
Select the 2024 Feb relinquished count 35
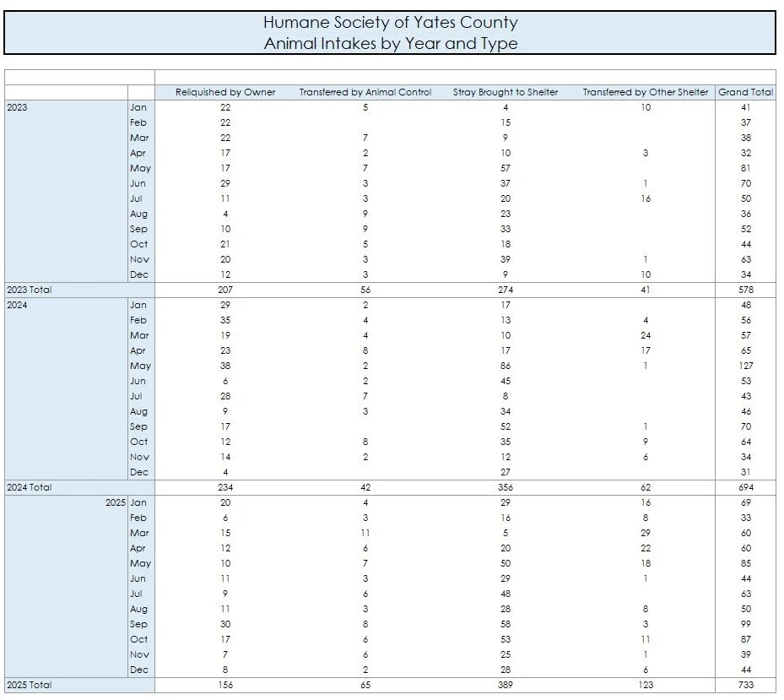(225, 320)
